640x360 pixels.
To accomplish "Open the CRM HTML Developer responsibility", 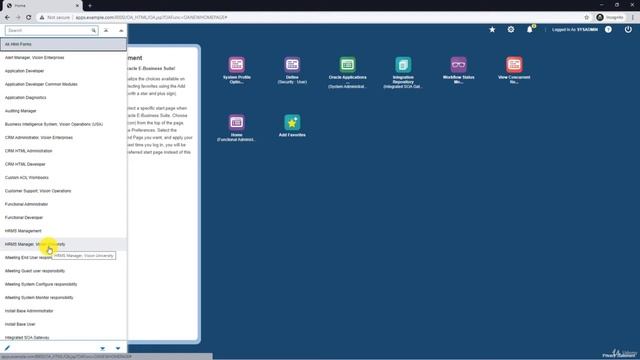I will tap(63, 164).
